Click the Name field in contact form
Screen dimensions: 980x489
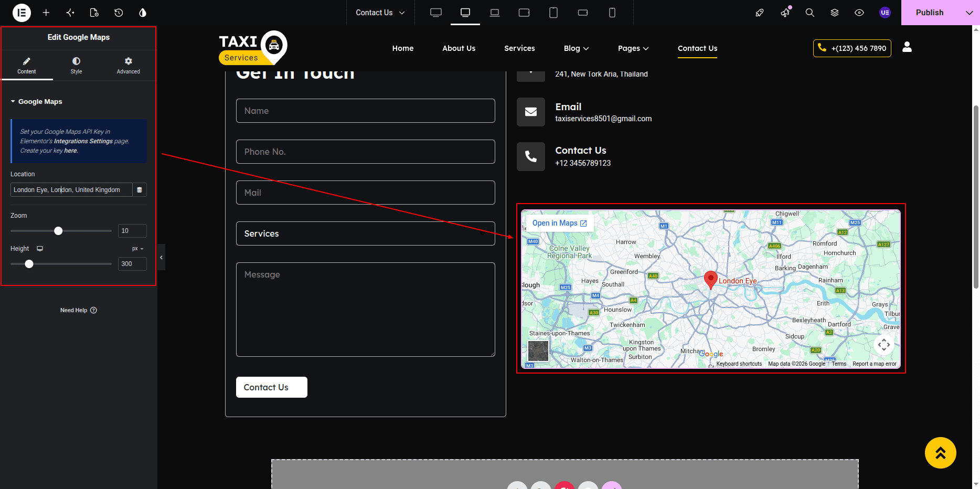366,111
